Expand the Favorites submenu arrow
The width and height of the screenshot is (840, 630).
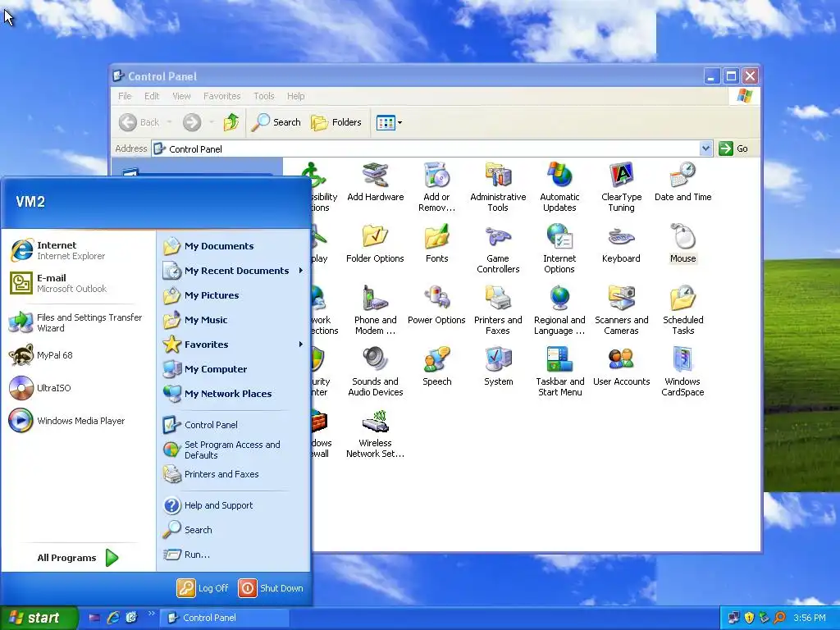click(301, 345)
